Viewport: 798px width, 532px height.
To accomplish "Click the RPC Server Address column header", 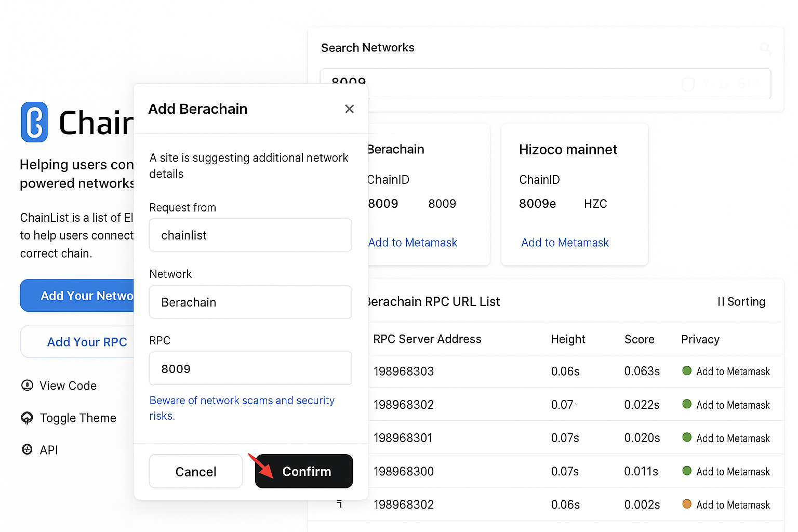I will click(427, 339).
